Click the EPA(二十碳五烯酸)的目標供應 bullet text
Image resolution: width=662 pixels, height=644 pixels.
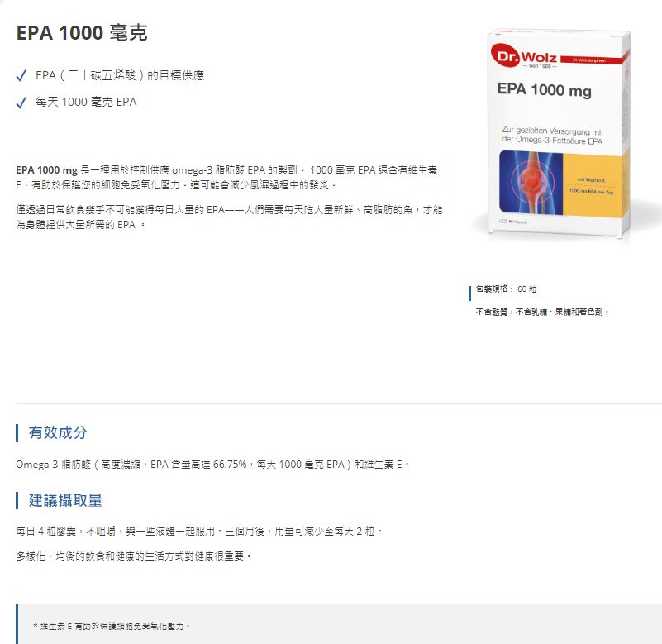click(120, 75)
